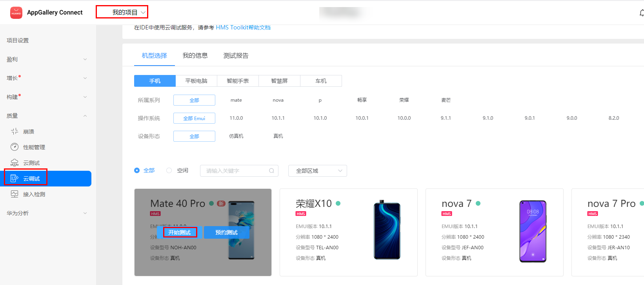Open 性能管理 performance management icon
The image size is (644, 285).
(15, 147)
